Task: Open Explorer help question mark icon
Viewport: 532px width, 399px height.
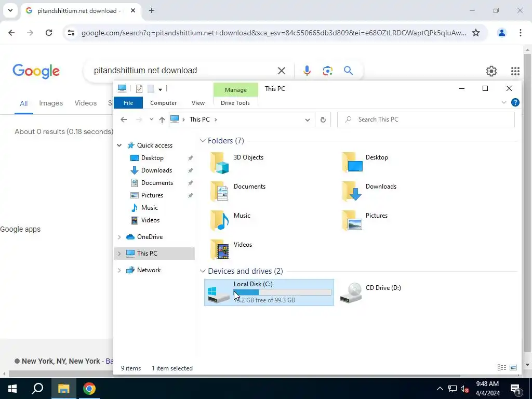Action: pos(515,102)
